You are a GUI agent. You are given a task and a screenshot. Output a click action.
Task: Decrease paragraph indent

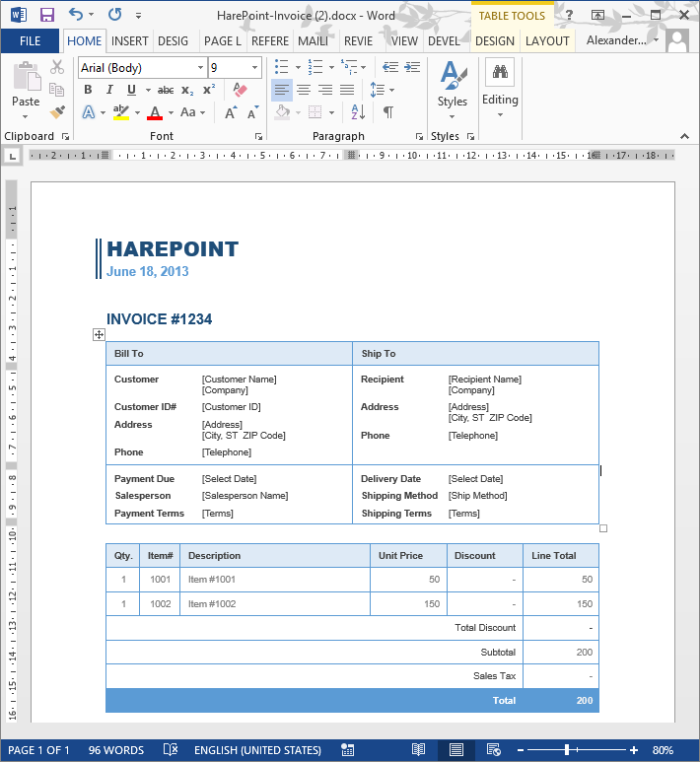tap(390, 67)
